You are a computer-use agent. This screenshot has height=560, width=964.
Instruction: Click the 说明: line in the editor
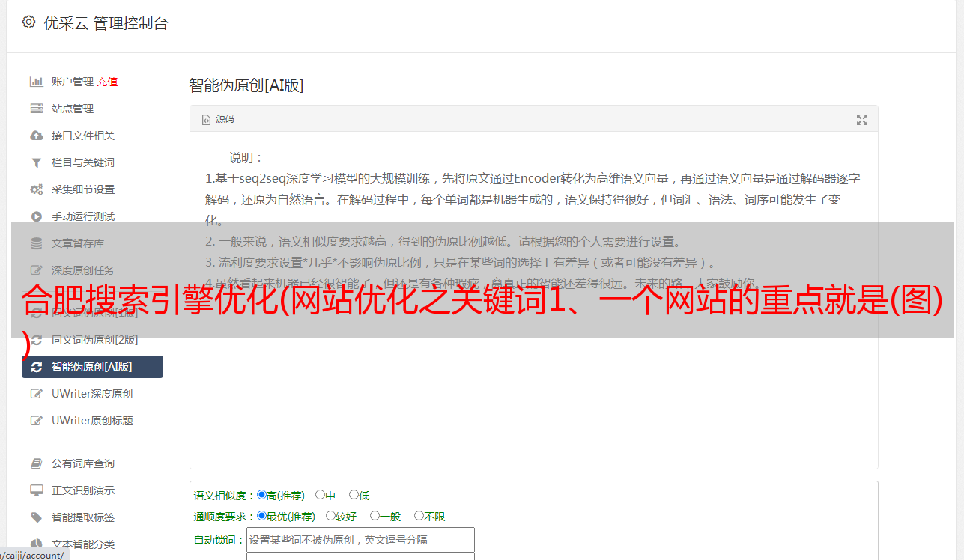(246, 158)
